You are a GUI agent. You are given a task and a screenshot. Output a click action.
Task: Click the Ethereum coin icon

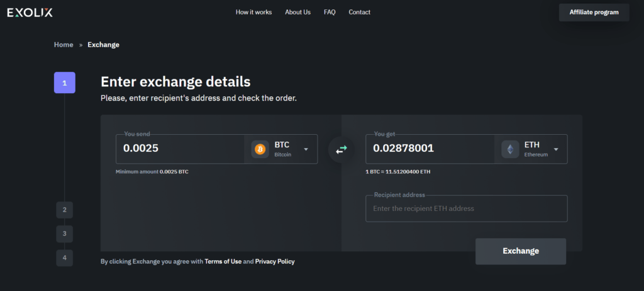510,149
